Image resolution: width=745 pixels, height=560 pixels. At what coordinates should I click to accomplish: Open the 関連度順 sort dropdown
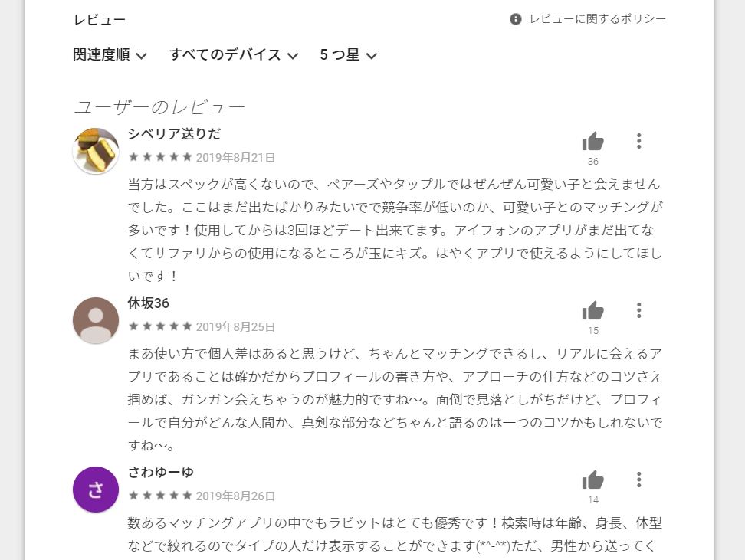tap(110, 54)
